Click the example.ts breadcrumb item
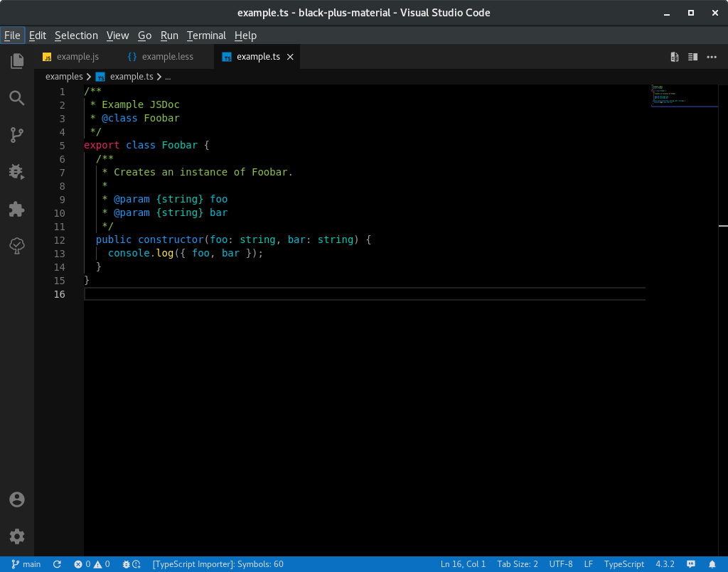The width and height of the screenshot is (728, 572). point(132,77)
